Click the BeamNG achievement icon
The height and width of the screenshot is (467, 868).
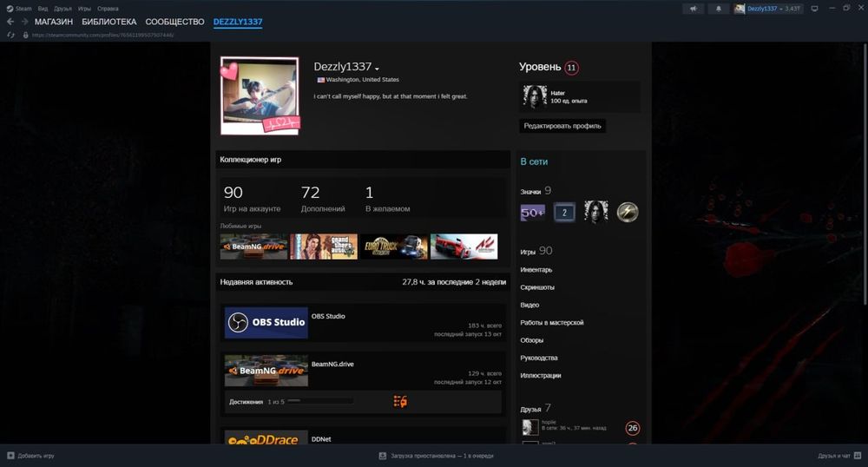(400, 402)
